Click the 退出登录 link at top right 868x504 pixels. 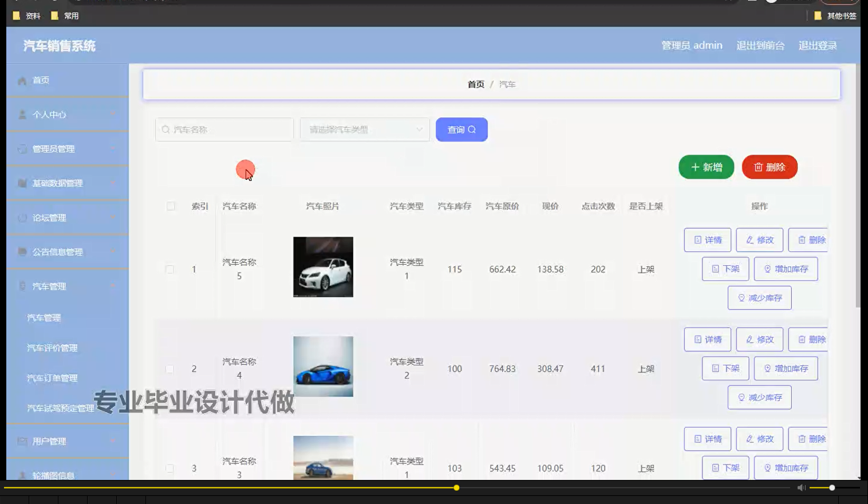pyautogui.click(x=817, y=45)
